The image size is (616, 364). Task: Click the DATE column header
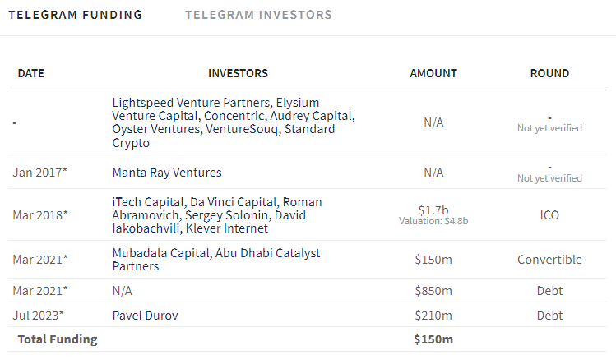pos(31,73)
